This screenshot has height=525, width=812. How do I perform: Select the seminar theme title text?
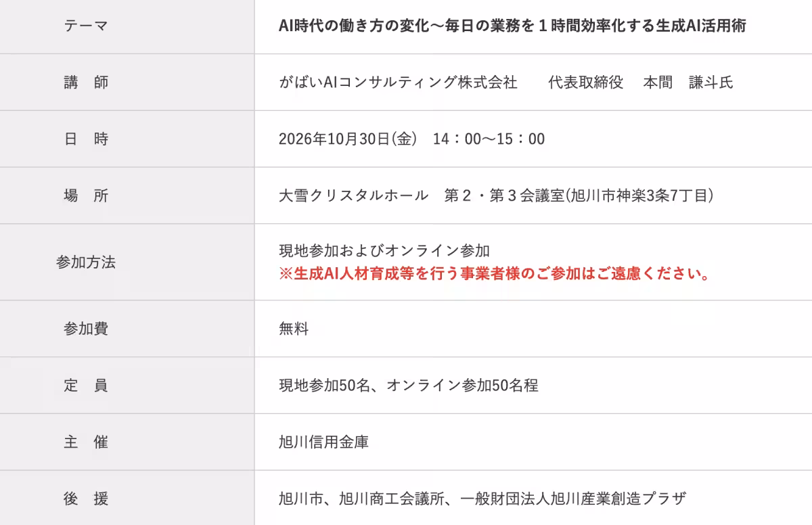pos(512,26)
